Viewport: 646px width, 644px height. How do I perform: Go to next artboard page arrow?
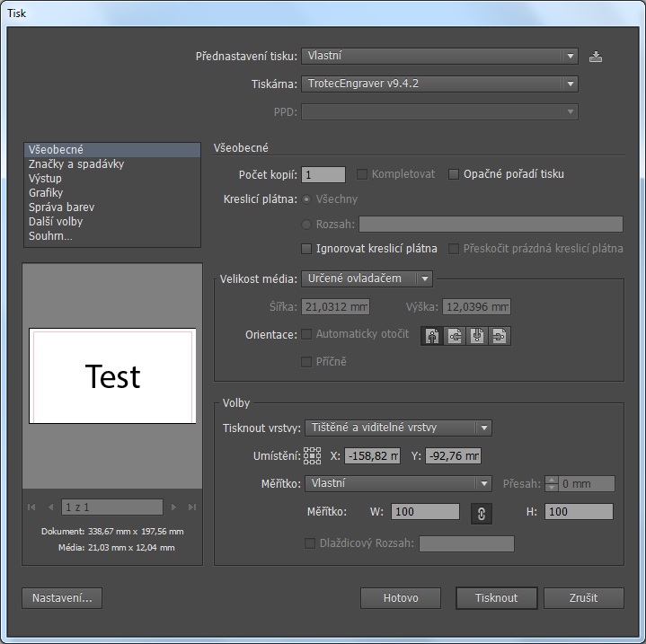(x=173, y=507)
